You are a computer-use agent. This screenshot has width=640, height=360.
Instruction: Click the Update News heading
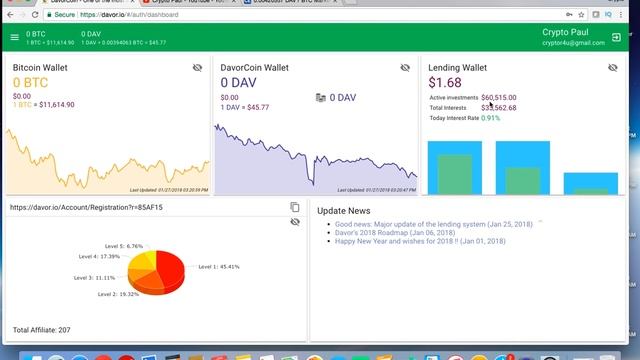pyautogui.click(x=344, y=211)
